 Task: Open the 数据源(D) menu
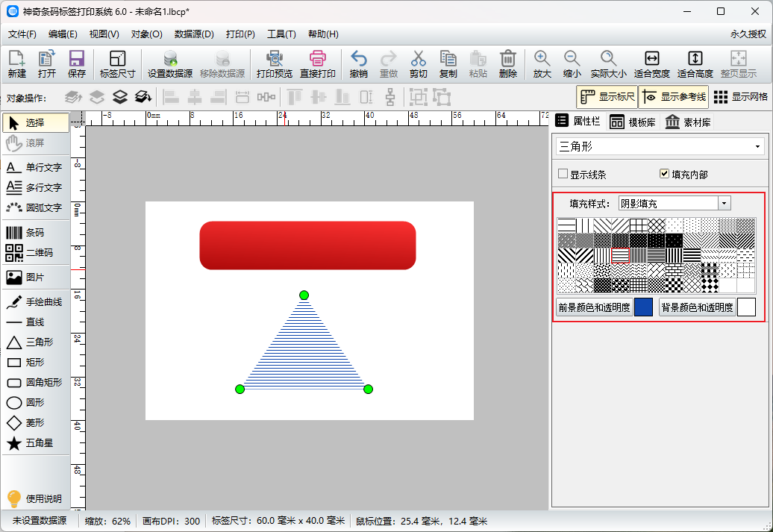pos(194,34)
